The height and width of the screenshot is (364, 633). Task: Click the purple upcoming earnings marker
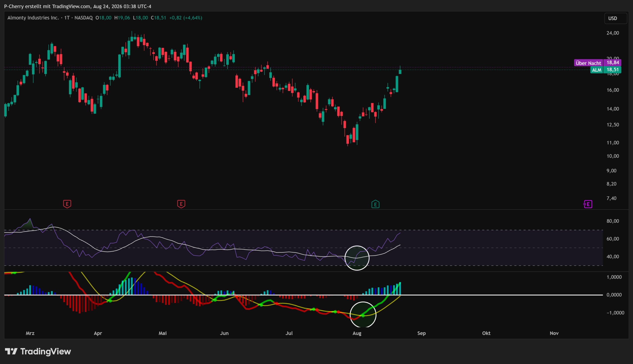[x=588, y=204]
